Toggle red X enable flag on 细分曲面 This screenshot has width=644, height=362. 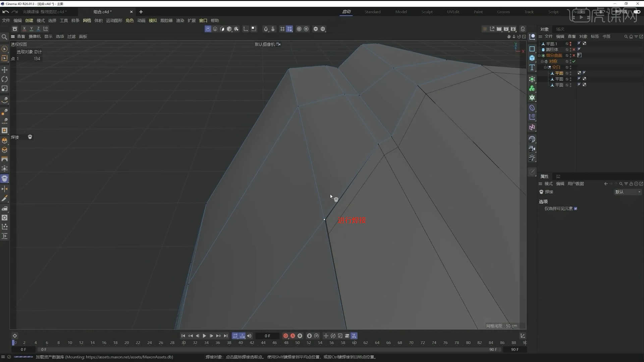tap(574, 56)
